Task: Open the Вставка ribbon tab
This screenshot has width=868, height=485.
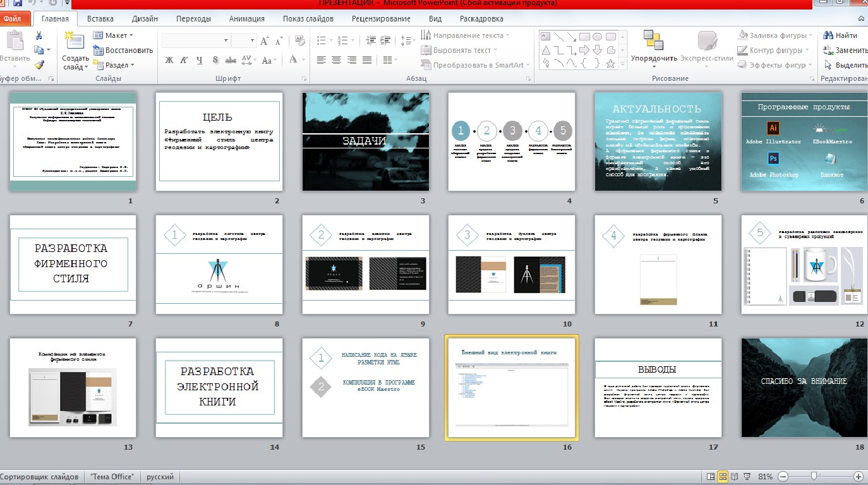Action: [101, 19]
